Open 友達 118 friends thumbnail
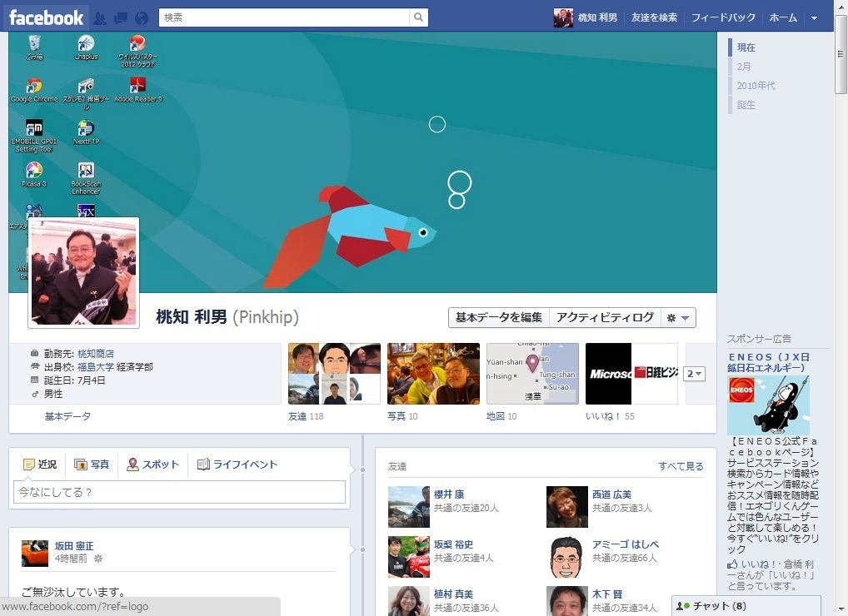The height and width of the screenshot is (616, 848). [334, 374]
